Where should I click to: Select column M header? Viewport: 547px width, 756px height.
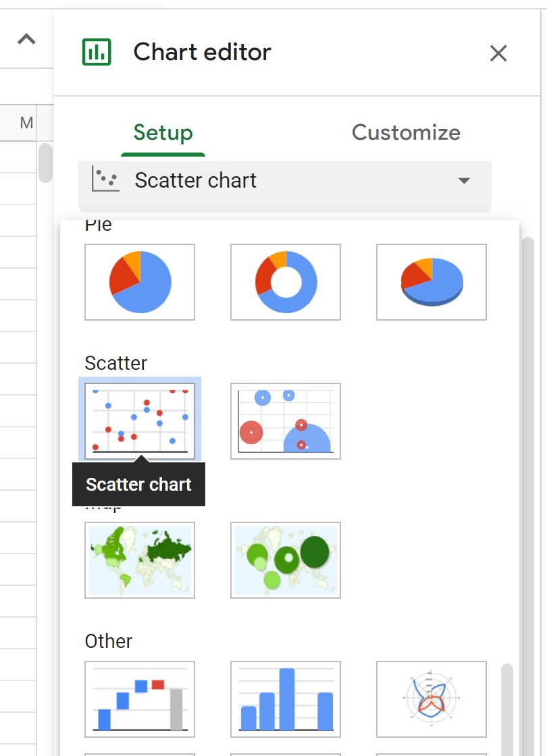(26, 123)
